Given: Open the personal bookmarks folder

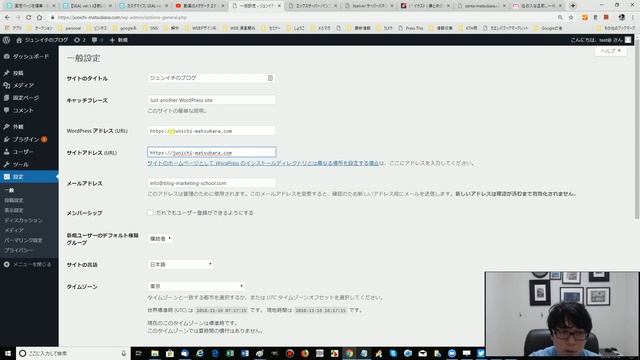Looking at the screenshot, I should tap(70, 28).
